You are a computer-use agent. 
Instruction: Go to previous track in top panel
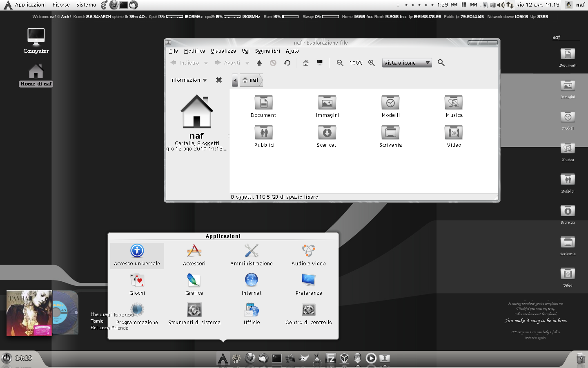[454, 5]
